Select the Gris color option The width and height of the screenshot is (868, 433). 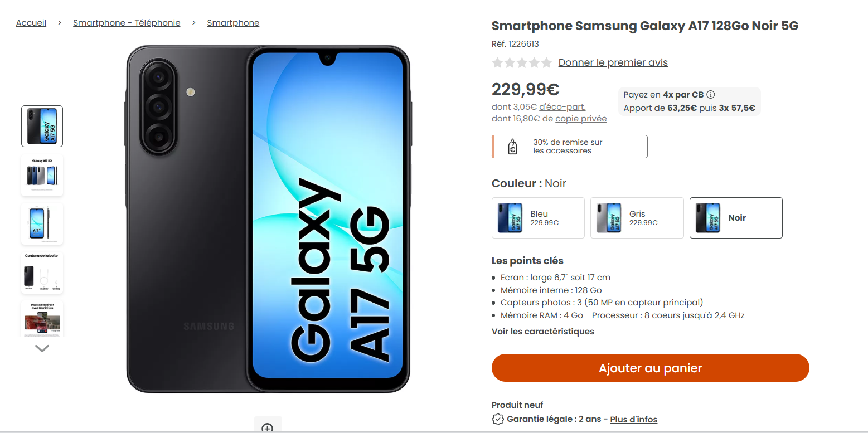(637, 218)
